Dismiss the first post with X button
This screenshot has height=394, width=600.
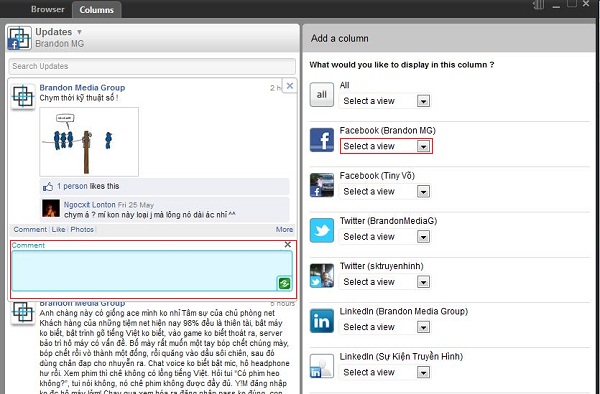(x=290, y=86)
